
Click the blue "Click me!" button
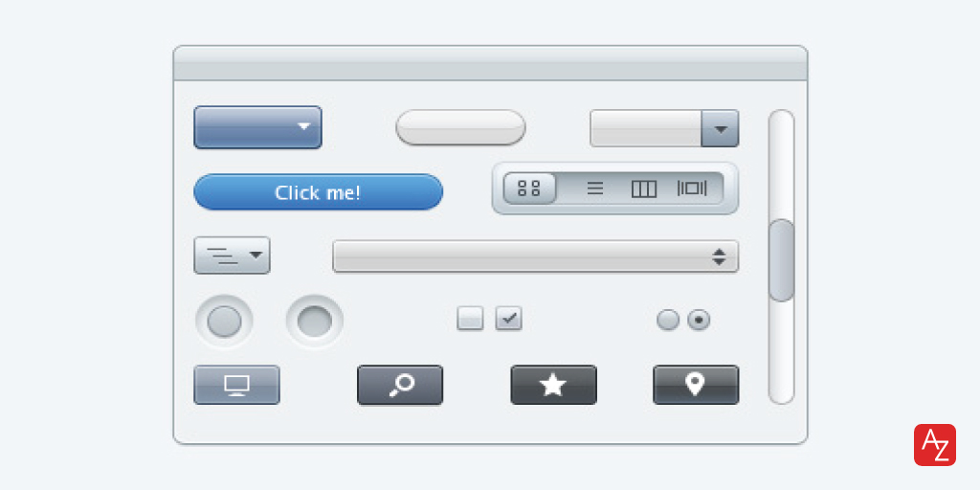click(x=318, y=191)
